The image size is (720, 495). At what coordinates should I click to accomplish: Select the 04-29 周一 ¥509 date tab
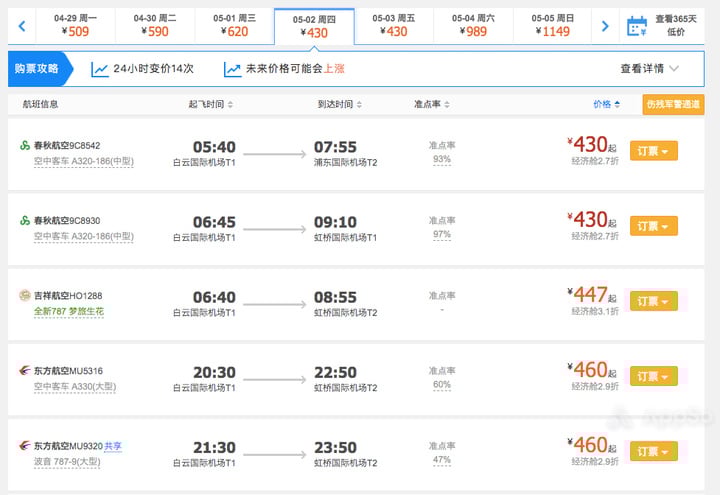pos(75,26)
